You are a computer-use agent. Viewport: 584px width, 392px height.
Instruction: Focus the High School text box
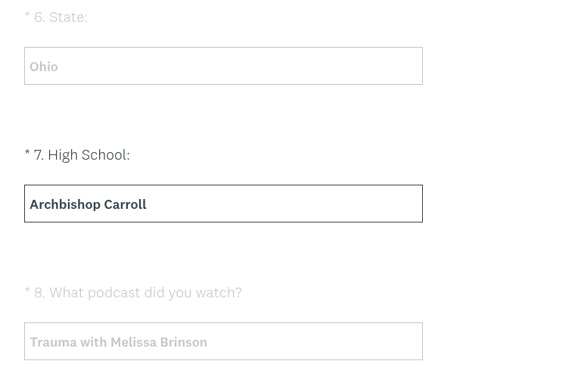[223, 204]
